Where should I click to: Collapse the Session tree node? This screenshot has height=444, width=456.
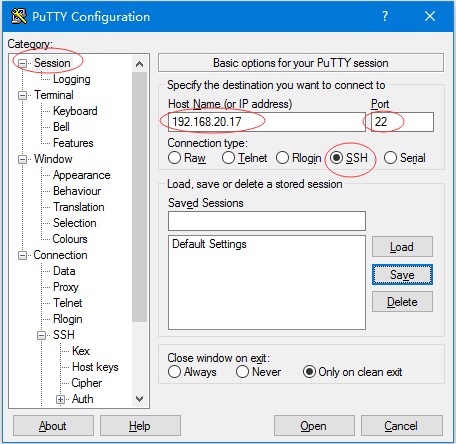tap(22, 63)
